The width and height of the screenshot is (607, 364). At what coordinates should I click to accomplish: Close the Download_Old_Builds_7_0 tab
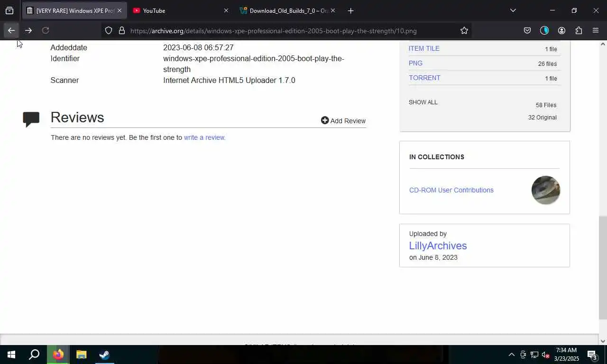(x=332, y=10)
